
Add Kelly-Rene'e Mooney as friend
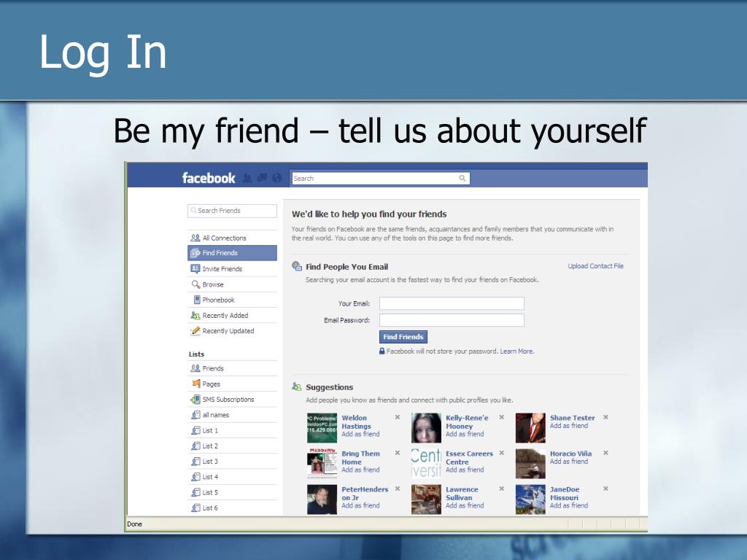[x=465, y=435]
